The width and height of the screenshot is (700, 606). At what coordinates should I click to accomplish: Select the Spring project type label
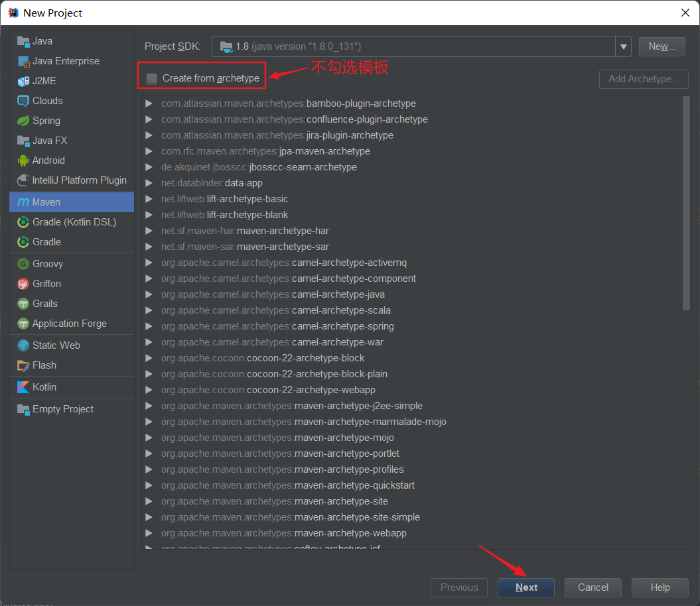46,121
